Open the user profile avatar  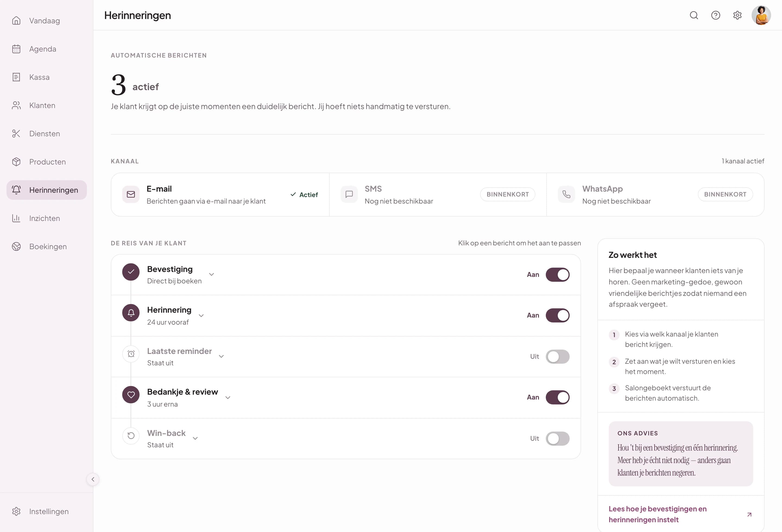[761, 15]
